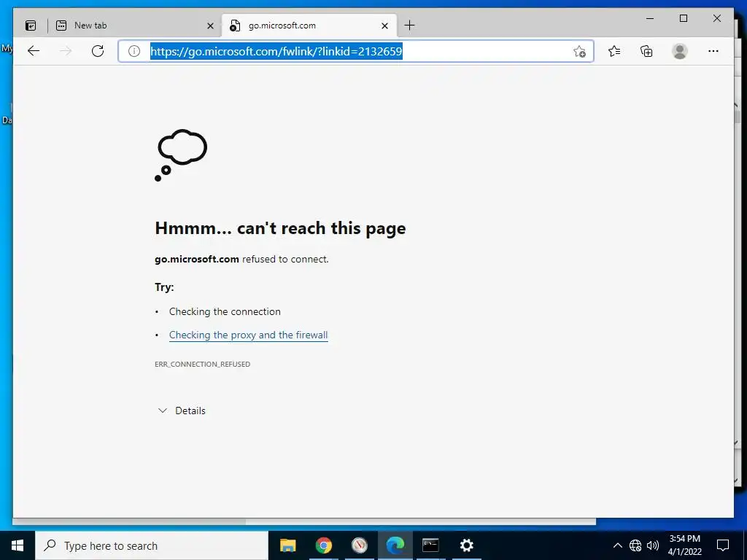Image resolution: width=747 pixels, height=560 pixels.
Task: Click the ERR_CONNECTION_REFUSED error code text
Action: tap(203, 365)
